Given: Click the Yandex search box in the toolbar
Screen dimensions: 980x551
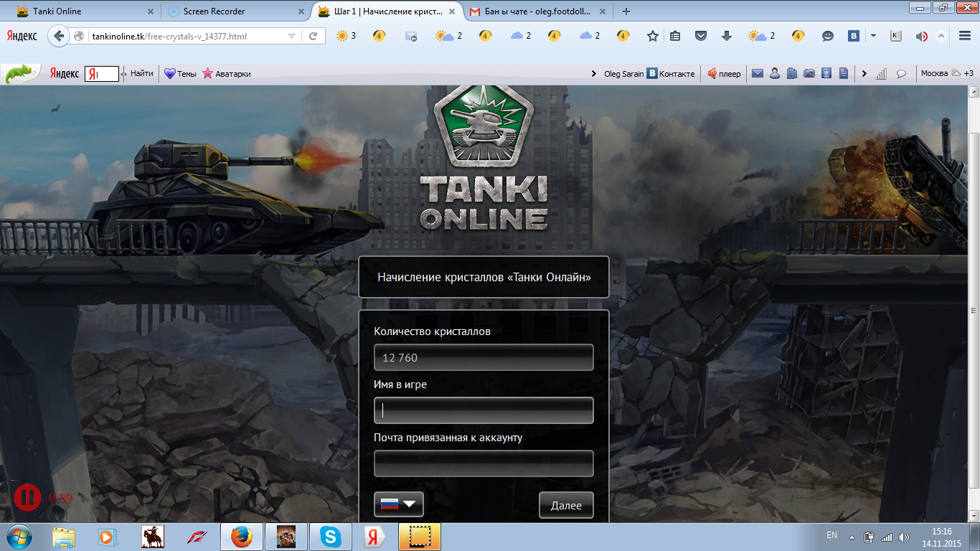Looking at the screenshot, I should click(102, 73).
